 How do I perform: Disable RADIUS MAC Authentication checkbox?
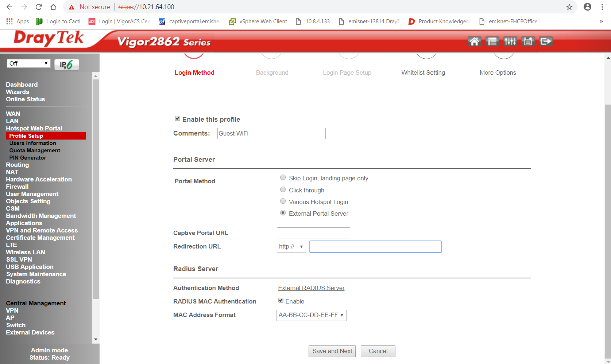[x=281, y=301]
